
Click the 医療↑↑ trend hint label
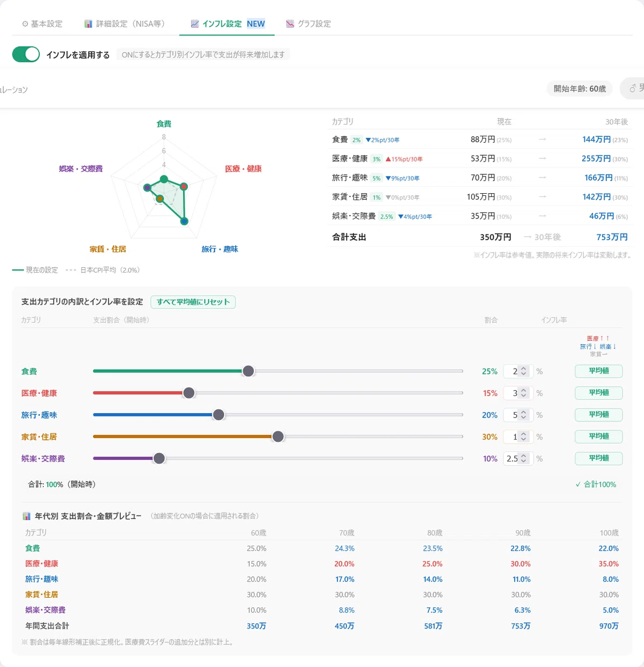point(598,339)
